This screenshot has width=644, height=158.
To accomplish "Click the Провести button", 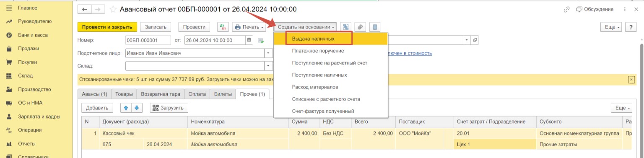I will pyautogui.click(x=194, y=27).
